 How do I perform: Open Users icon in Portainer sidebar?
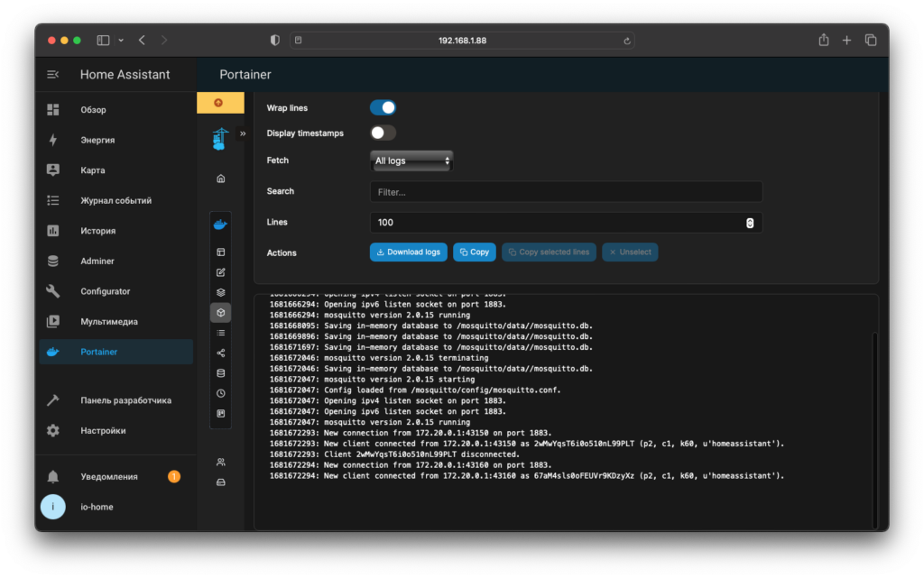221,462
